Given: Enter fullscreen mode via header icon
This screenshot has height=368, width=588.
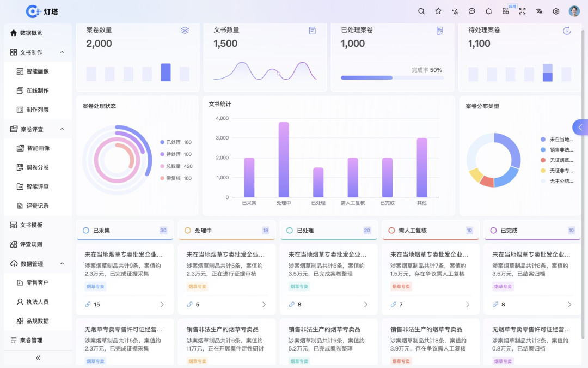Looking at the screenshot, I should 522,11.
